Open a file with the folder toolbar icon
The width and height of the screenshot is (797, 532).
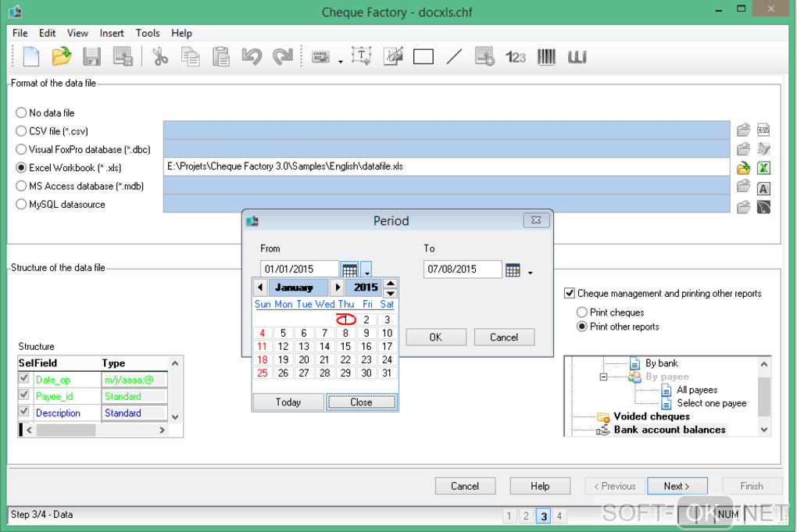(62, 56)
